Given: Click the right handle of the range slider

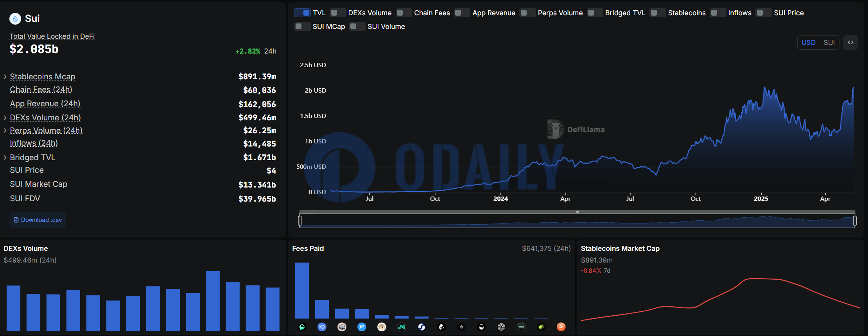Looking at the screenshot, I should 855,221.
